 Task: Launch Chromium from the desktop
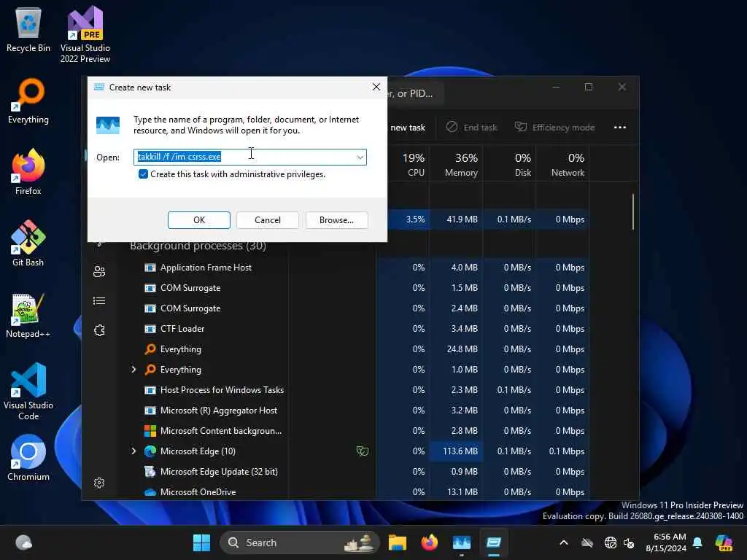[x=28, y=458]
